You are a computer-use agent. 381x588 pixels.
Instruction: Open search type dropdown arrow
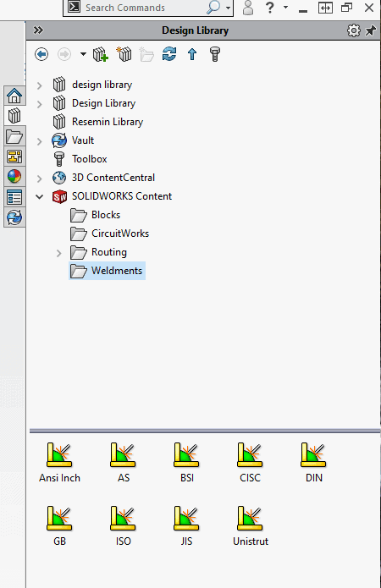pyautogui.click(x=228, y=8)
